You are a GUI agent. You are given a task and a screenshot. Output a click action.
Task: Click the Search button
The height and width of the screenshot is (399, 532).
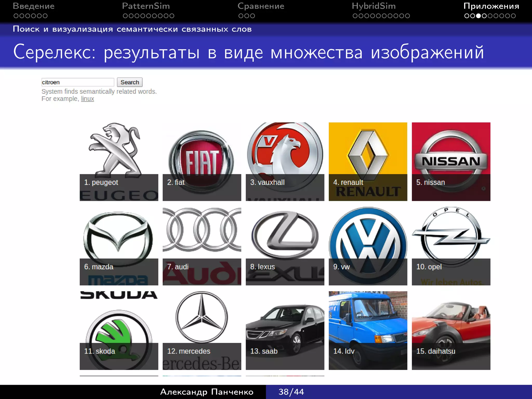(130, 82)
